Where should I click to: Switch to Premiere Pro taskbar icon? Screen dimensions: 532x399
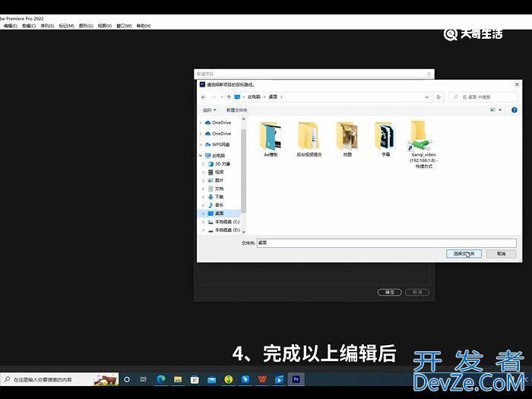pyautogui.click(x=296, y=379)
